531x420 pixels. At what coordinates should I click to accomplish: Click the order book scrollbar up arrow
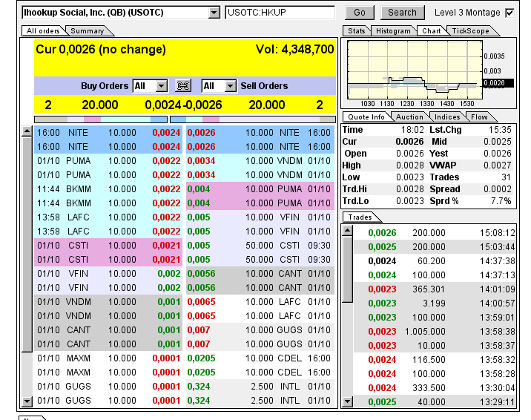coord(27,131)
